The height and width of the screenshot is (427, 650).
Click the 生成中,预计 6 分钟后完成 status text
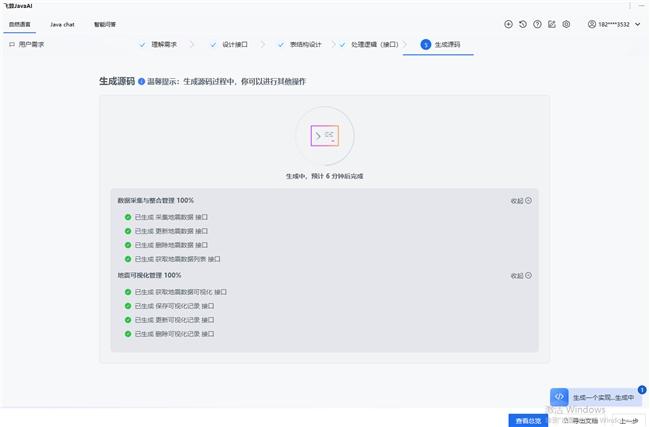325,176
